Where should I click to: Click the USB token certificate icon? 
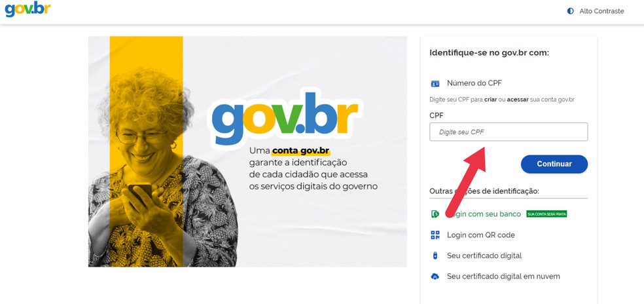[435, 256]
